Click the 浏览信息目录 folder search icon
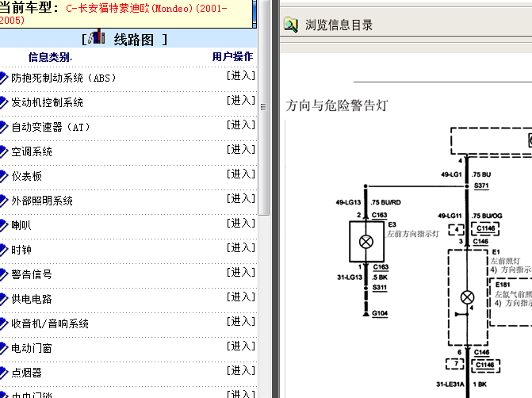The width and height of the screenshot is (532, 398). (291, 25)
